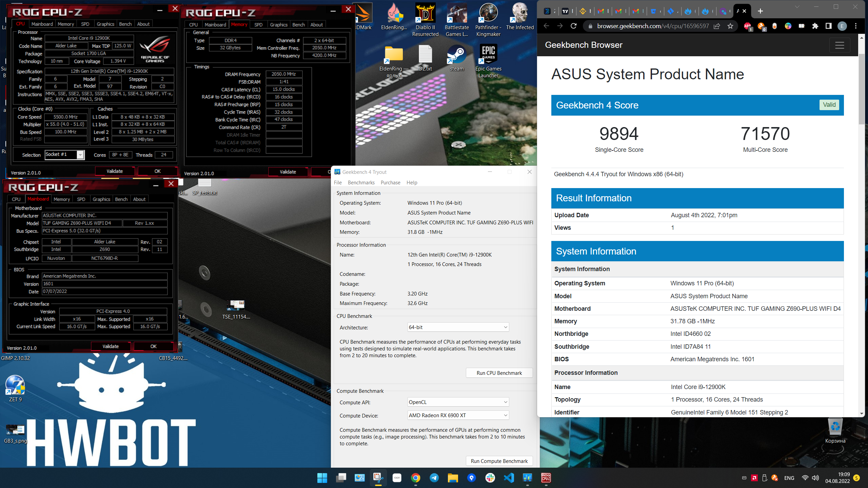Expand Chrome tab search chevron

797,7
